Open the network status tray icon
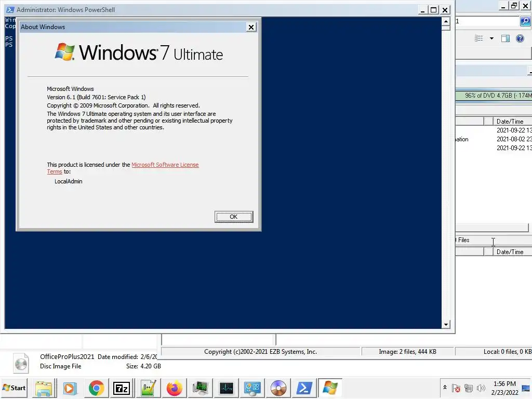The height and width of the screenshot is (399, 532). point(469,388)
